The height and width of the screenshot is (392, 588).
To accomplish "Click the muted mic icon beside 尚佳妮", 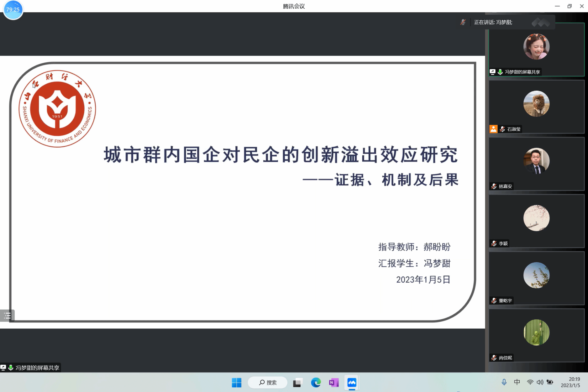I will pyautogui.click(x=494, y=358).
